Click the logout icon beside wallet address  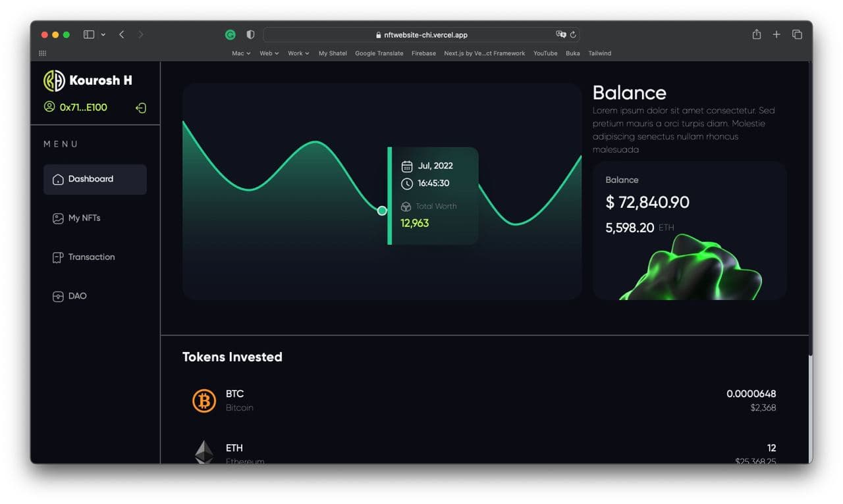(x=141, y=108)
